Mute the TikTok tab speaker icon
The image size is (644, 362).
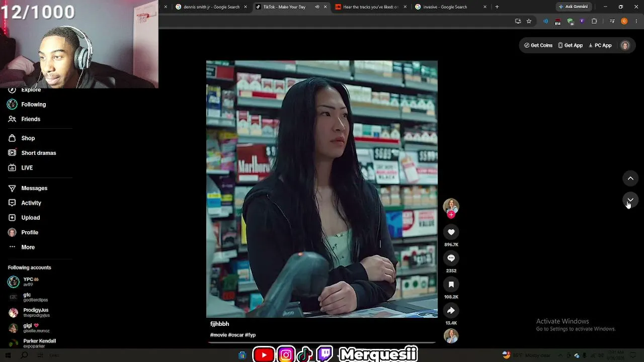tap(317, 7)
